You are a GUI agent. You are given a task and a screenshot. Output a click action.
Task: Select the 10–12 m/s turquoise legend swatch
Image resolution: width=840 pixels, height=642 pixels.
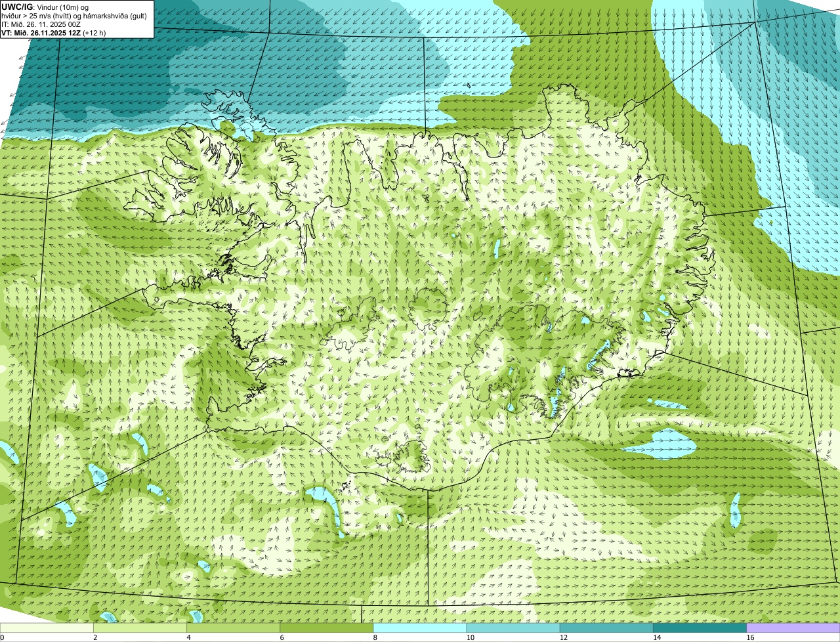(514, 628)
